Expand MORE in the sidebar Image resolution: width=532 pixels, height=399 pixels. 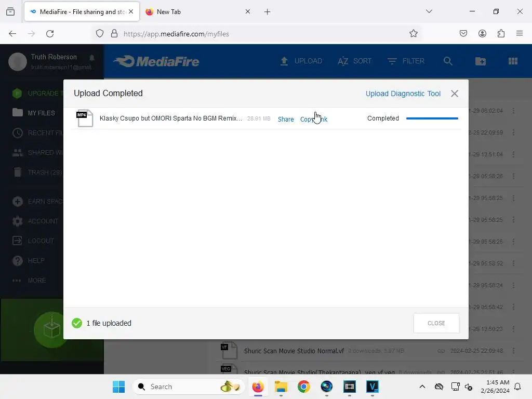[x=29, y=281]
